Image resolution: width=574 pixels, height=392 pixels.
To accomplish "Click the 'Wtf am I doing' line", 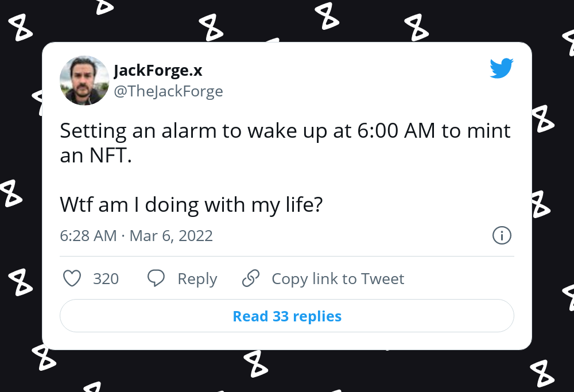I will [x=191, y=204].
